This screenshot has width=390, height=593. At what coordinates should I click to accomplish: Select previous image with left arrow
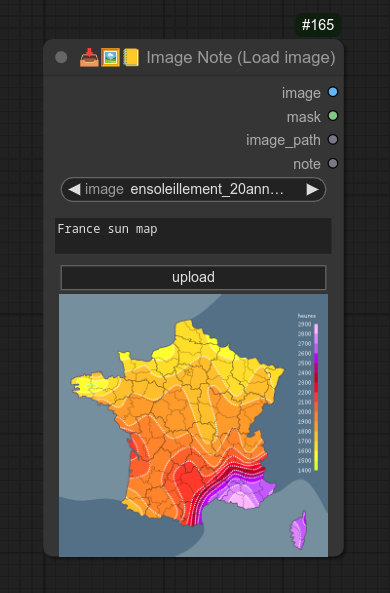pyautogui.click(x=74, y=189)
